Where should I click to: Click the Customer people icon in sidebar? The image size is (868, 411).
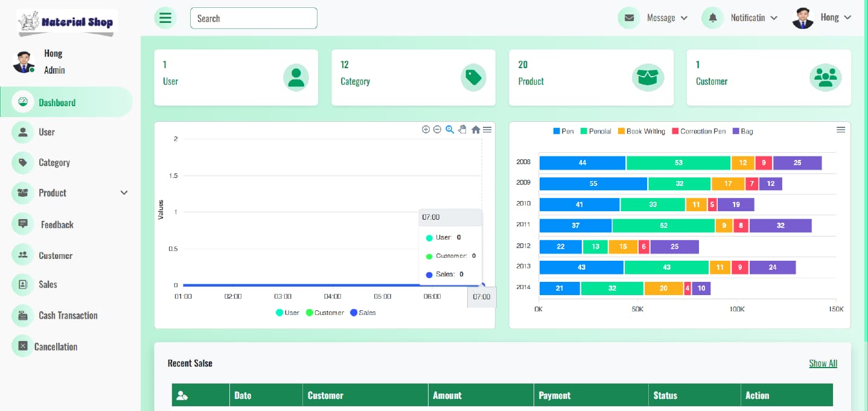click(23, 255)
